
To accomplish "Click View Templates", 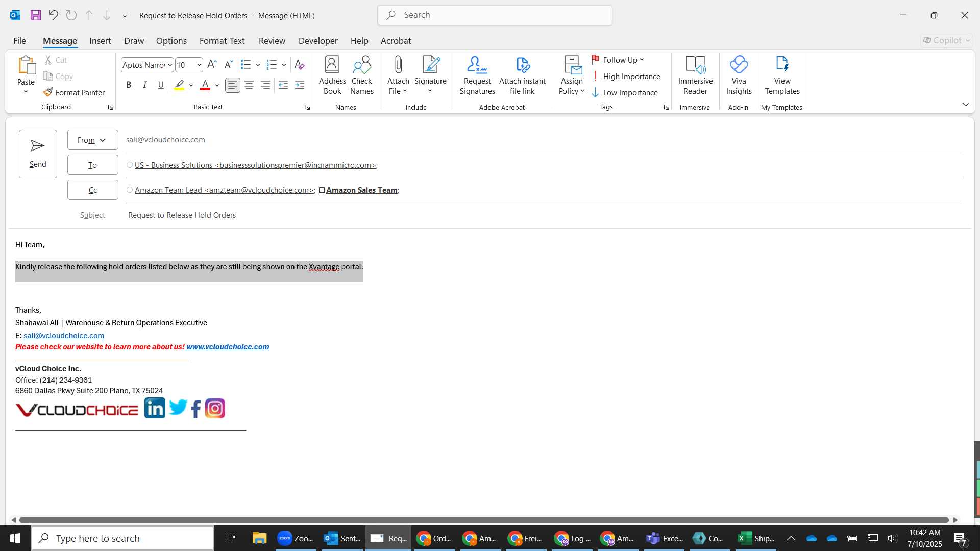I will point(782,76).
